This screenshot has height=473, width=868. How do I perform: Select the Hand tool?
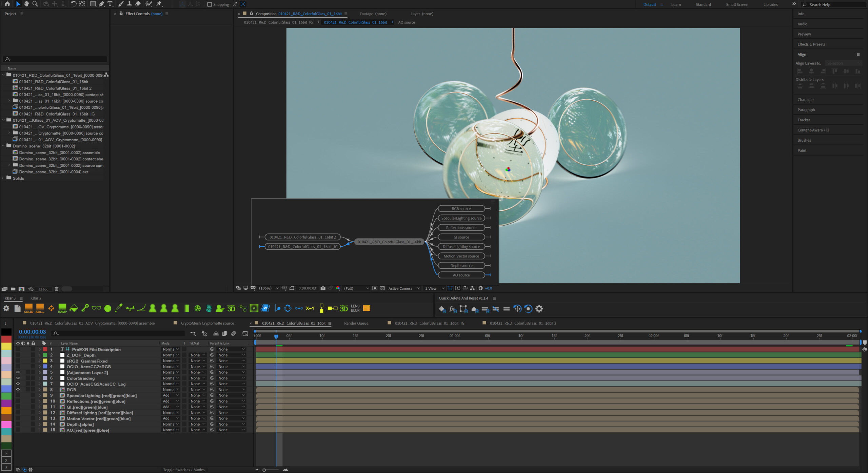[x=26, y=4]
